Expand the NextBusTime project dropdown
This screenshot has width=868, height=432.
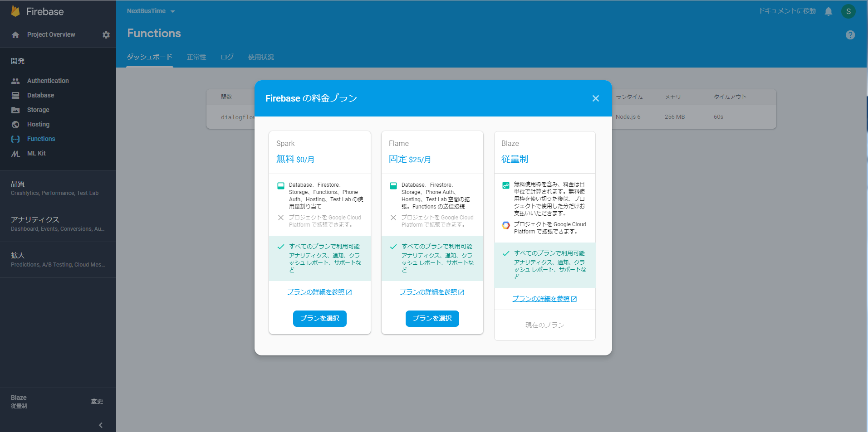click(151, 11)
